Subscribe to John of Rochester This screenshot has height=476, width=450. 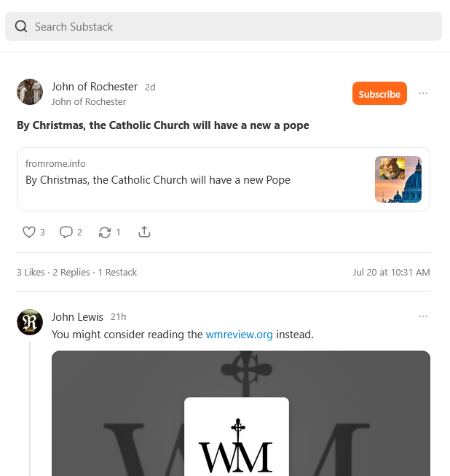coord(379,94)
